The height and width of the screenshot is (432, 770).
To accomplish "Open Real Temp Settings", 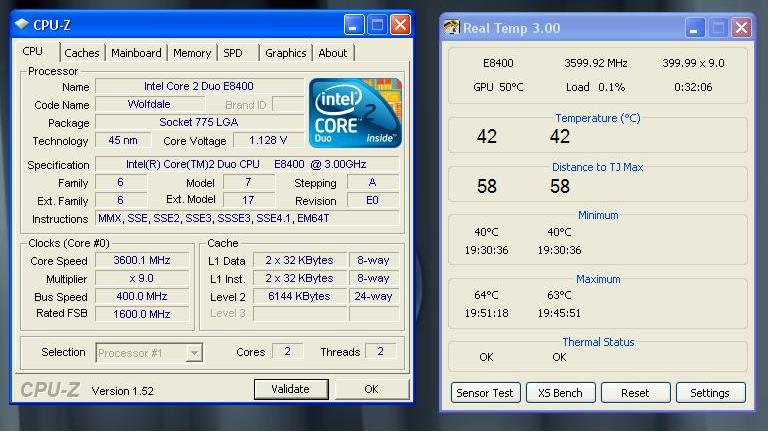I will click(x=710, y=393).
